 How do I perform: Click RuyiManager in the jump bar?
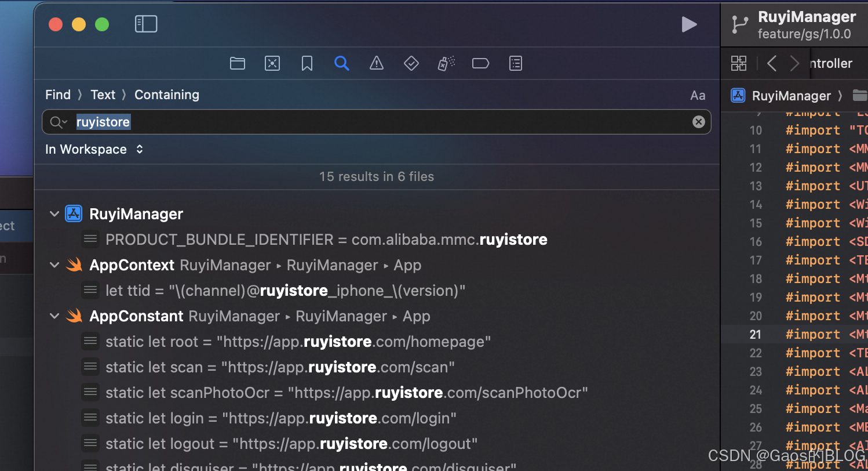click(x=792, y=96)
